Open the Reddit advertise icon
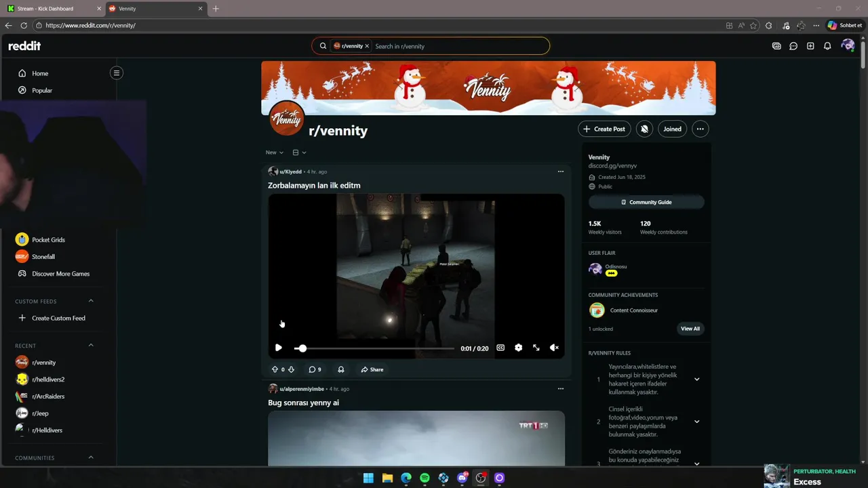Viewport: 868px width, 488px height. pos(776,46)
